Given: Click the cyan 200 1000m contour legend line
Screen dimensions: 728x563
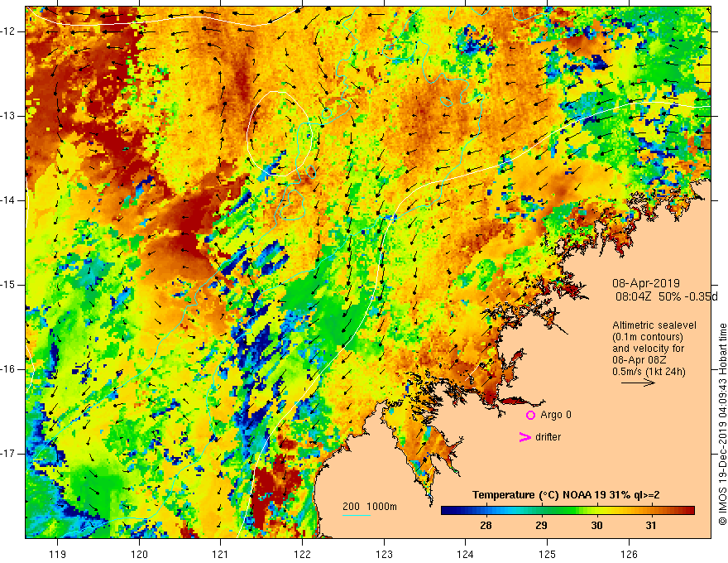Looking at the screenshot, I should pos(356,515).
